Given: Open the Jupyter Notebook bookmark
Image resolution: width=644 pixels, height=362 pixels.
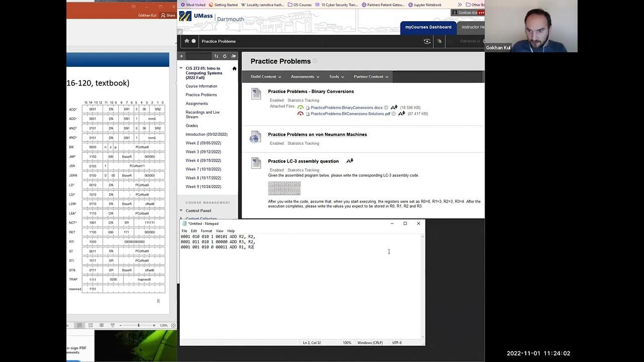Looking at the screenshot, I should (424, 5).
